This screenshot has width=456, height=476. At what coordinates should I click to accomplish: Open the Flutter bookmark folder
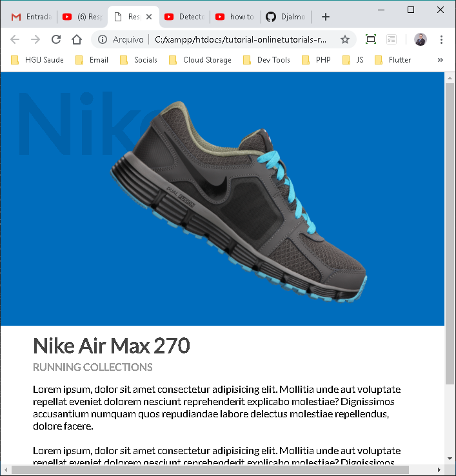393,60
